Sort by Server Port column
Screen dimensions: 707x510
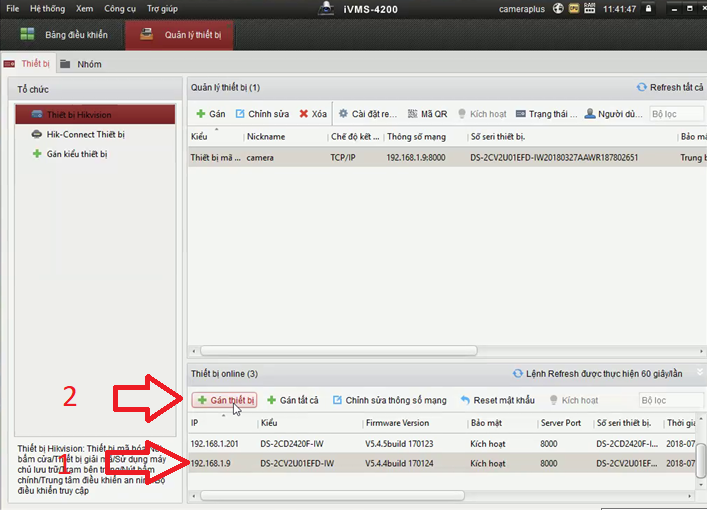560,423
